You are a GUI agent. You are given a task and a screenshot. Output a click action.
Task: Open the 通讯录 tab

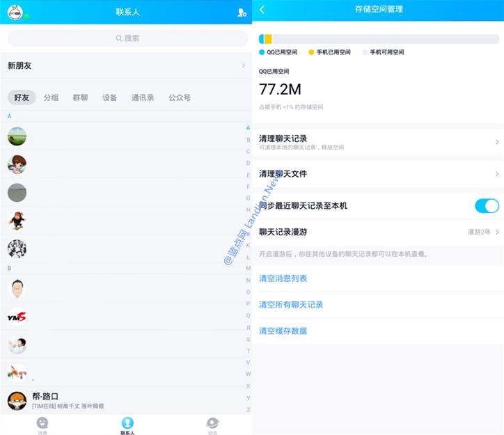(143, 97)
